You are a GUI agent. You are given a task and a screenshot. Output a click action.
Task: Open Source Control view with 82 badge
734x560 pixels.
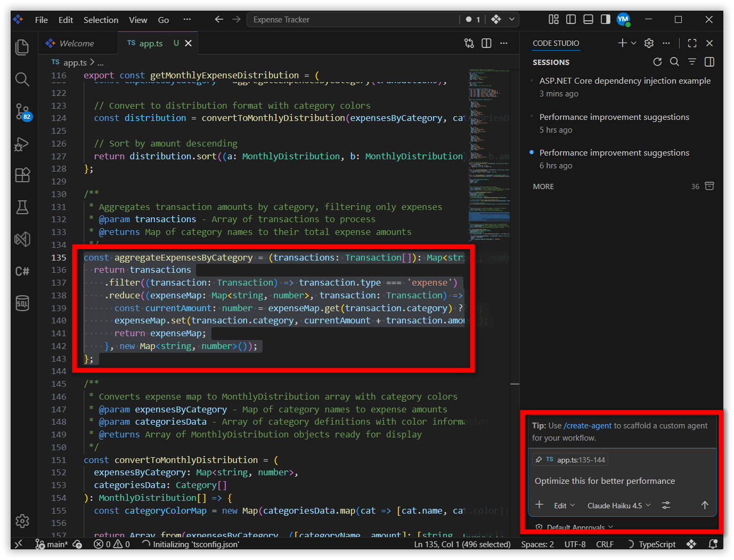tap(22, 112)
